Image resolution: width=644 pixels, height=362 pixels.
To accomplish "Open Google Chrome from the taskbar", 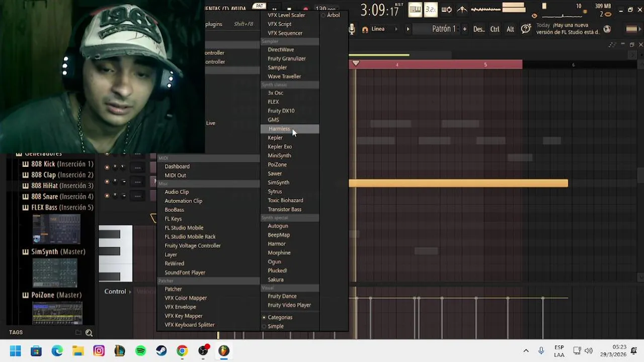I will tap(182, 351).
